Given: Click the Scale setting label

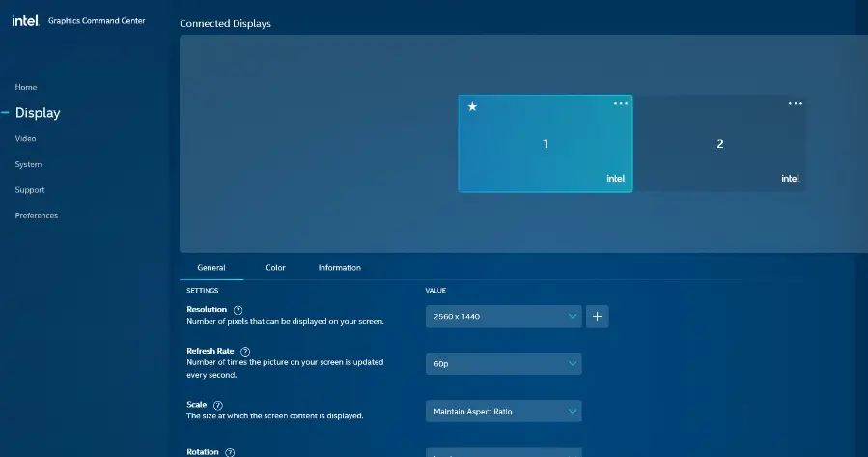Looking at the screenshot, I should pos(197,405).
